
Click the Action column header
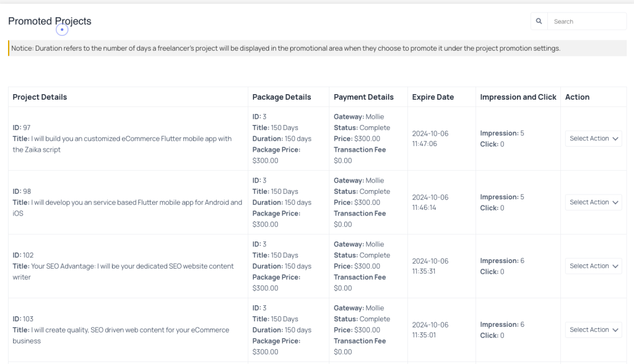pyautogui.click(x=577, y=97)
